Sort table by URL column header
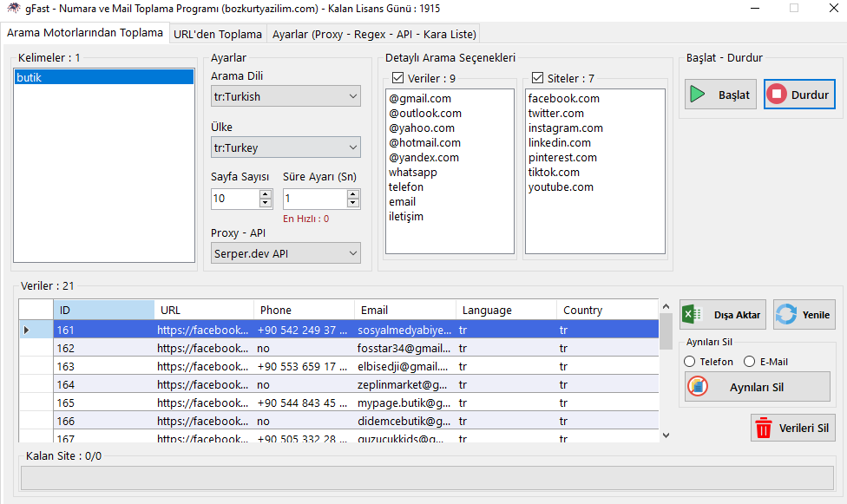The image size is (847, 504). [204, 310]
